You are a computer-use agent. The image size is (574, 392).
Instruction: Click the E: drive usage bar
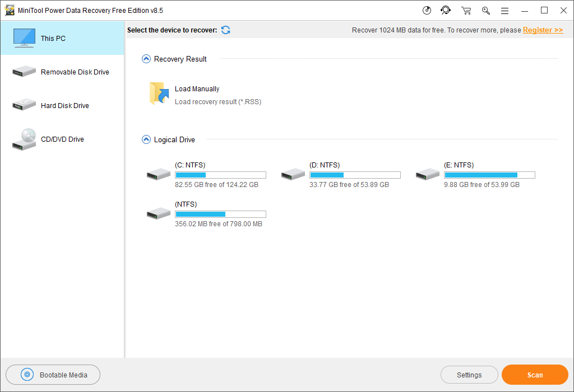click(489, 175)
